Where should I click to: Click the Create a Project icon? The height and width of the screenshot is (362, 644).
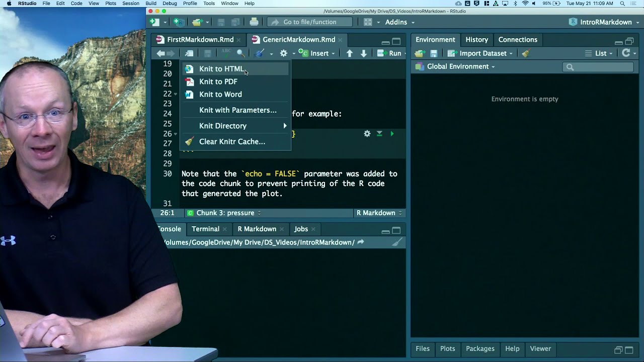[178, 22]
